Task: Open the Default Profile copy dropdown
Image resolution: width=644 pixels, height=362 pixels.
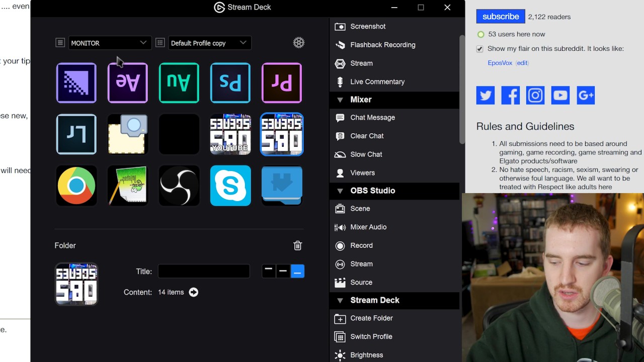Action: click(x=209, y=43)
